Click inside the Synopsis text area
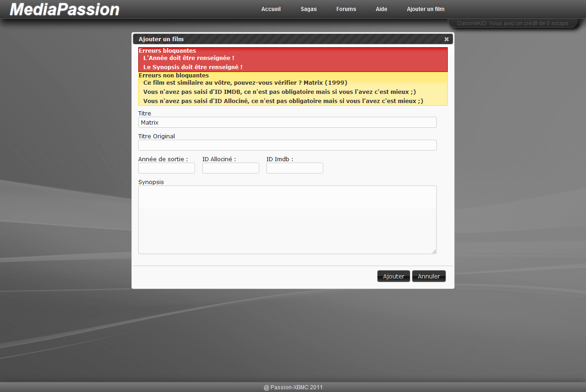Image resolution: width=586 pixels, height=392 pixels. [287, 219]
